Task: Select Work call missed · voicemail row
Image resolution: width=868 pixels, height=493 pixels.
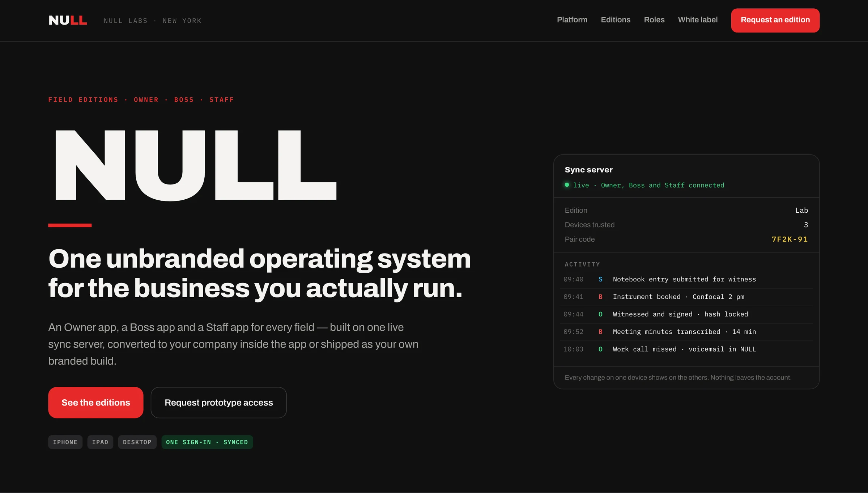Action: pyautogui.click(x=686, y=349)
